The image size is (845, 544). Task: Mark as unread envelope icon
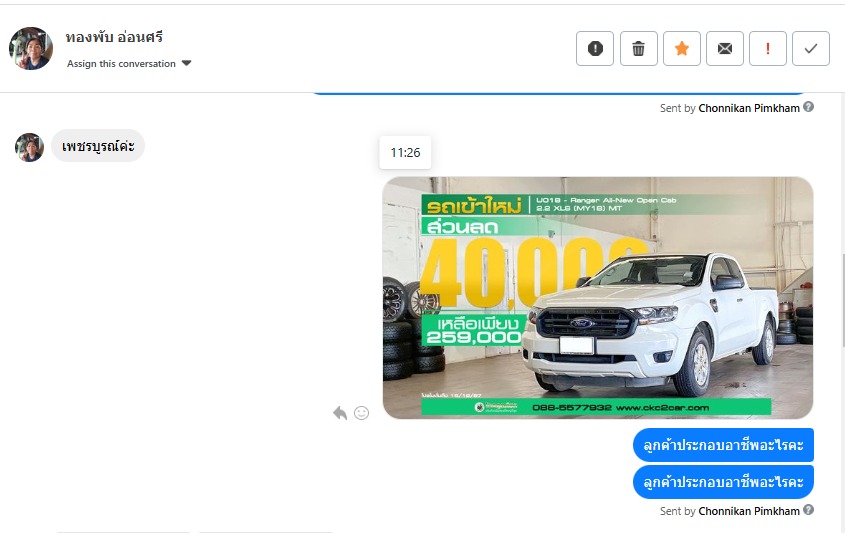724,49
